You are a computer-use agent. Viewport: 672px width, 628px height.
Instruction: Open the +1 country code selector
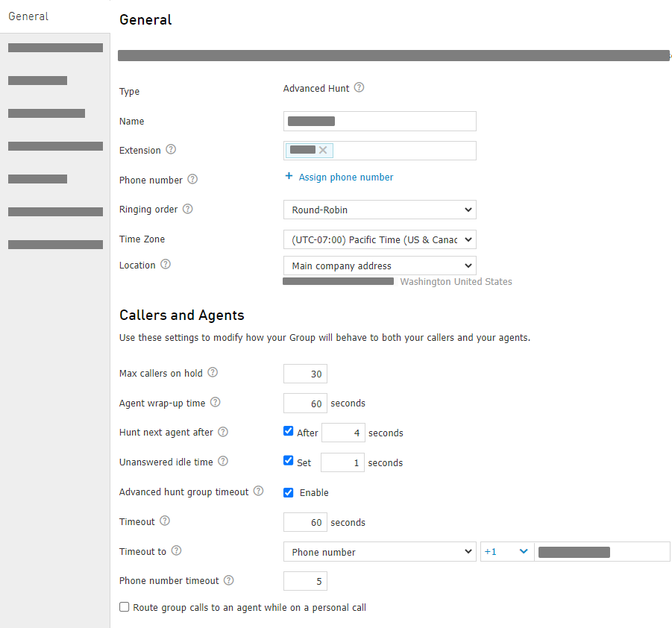click(506, 552)
